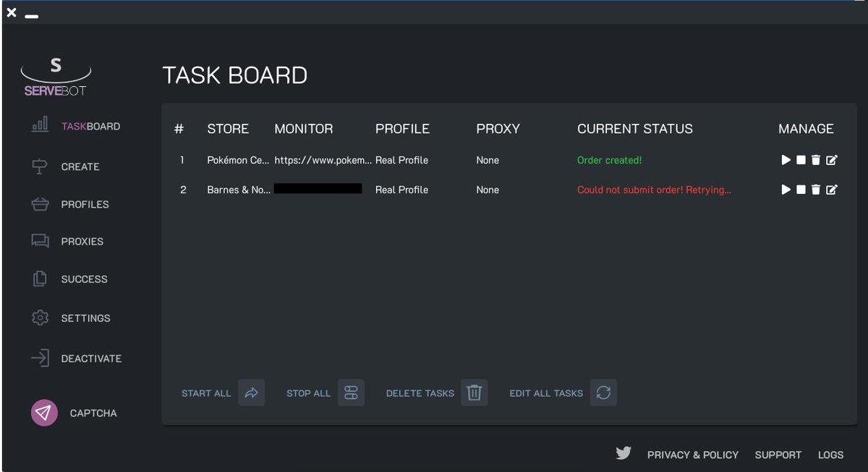Open the SUPPORT link
Image resolution: width=868 pixels, height=472 pixels.
click(778, 455)
